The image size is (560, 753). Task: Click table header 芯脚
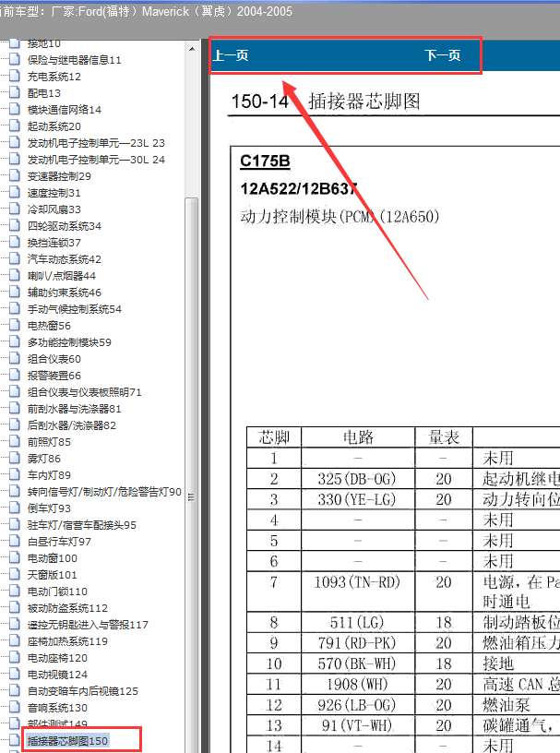pyautogui.click(x=274, y=437)
